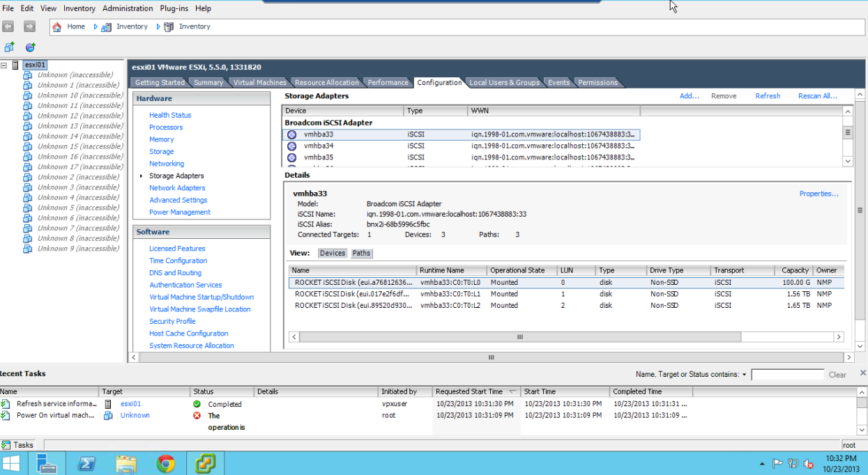Image resolution: width=868 pixels, height=475 pixels.
Task: Open Time Configuration under Software
Action: click(178, 261)
